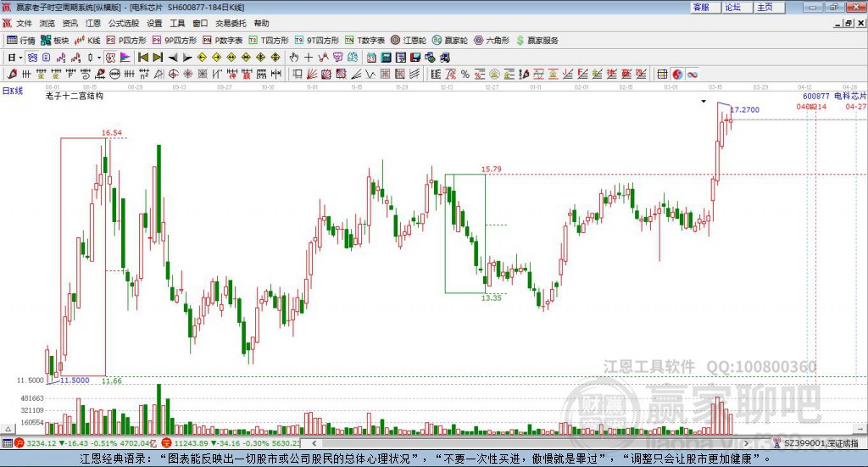Screen dimensions: 868x467
Task: Open the 资讯 menu
Action: click(x=70, y=23)
